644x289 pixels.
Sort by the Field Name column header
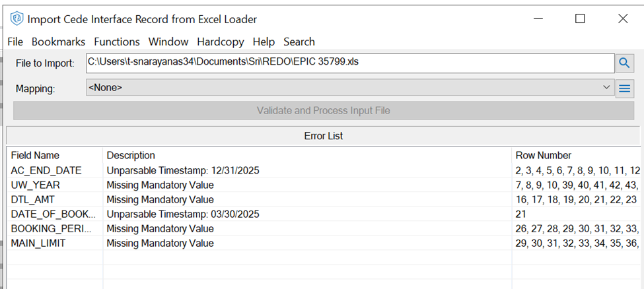click(36, 156)
